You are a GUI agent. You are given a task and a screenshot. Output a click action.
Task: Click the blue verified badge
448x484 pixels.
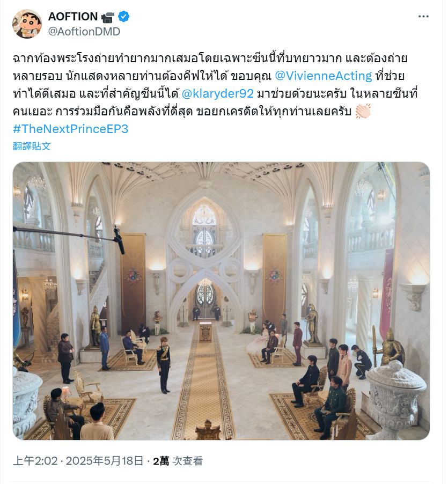tap(124, 16)
